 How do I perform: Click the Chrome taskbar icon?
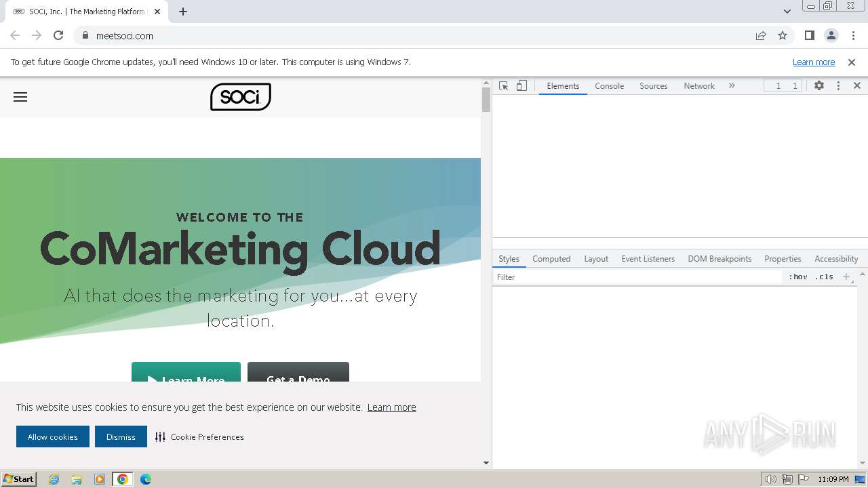coord(123,479)
